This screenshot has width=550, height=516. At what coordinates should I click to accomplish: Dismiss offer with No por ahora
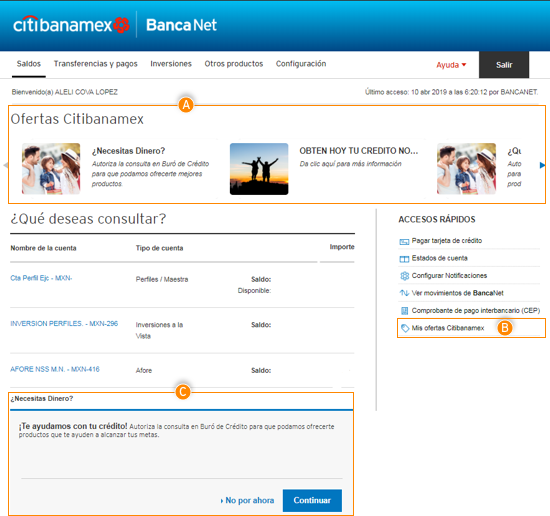(x=247, y=500)
